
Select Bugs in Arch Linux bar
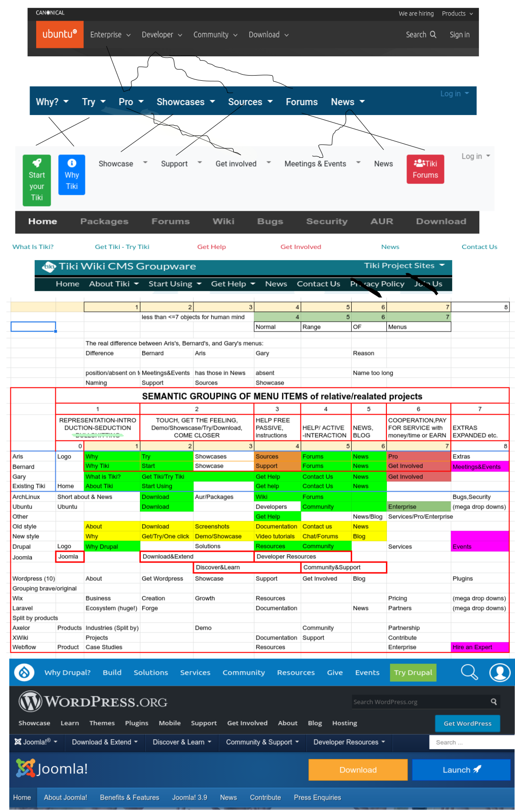[270, 221]
